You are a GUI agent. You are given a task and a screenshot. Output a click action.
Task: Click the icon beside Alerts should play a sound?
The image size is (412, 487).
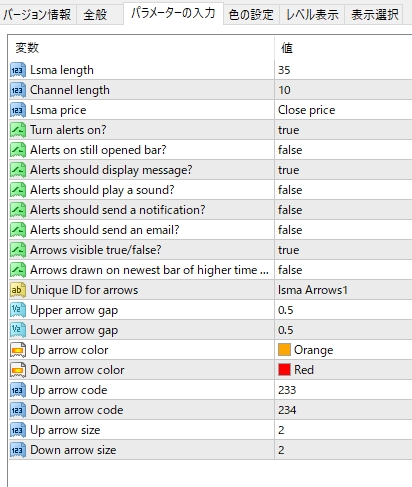pos(18,190)
